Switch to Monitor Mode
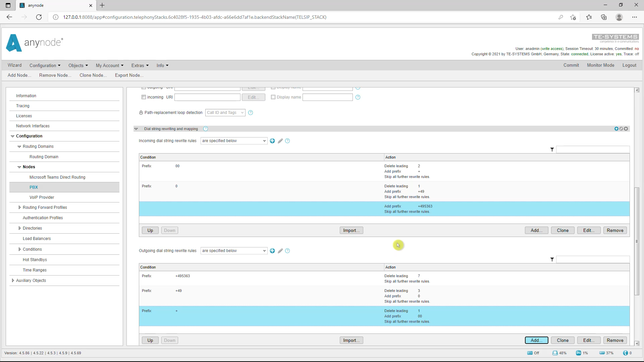Viewport: 644px width, 362px height. click(x=600, y=65)
